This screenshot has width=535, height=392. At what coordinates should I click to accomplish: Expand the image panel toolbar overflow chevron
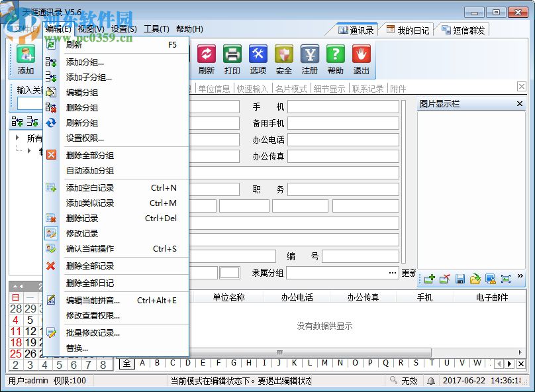pyautogui.click(x=520, y=275)
